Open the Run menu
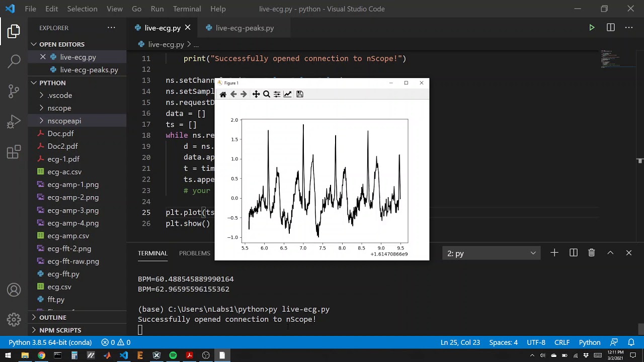 click(157, 9)
